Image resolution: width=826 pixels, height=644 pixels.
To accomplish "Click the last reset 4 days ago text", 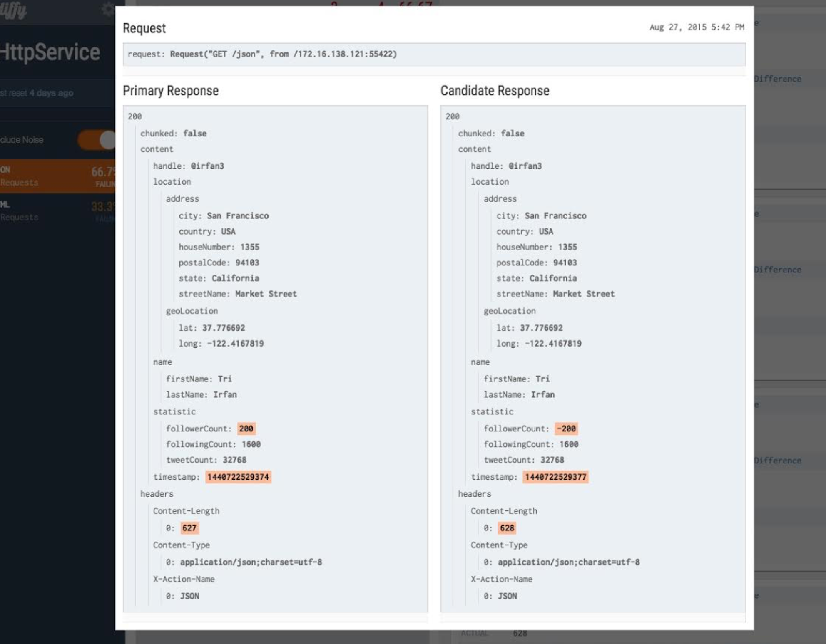I will (x=37, y=93).
